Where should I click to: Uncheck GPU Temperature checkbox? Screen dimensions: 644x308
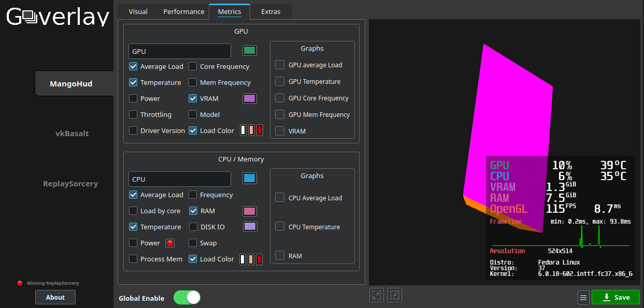[133, 82]
